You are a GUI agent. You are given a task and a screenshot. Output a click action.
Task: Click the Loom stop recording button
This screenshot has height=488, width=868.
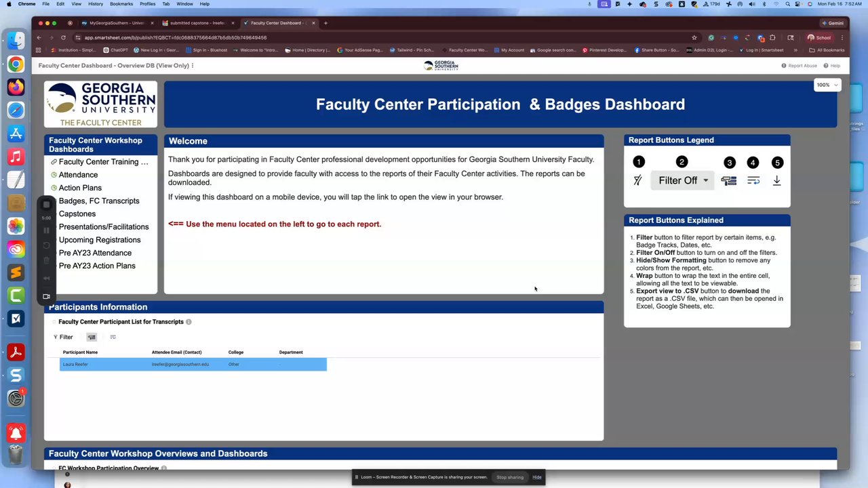pos(46,205)
